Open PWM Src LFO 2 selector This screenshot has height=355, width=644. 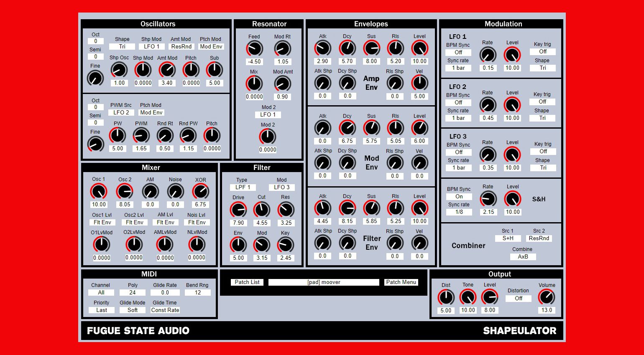tap(121, 112)
